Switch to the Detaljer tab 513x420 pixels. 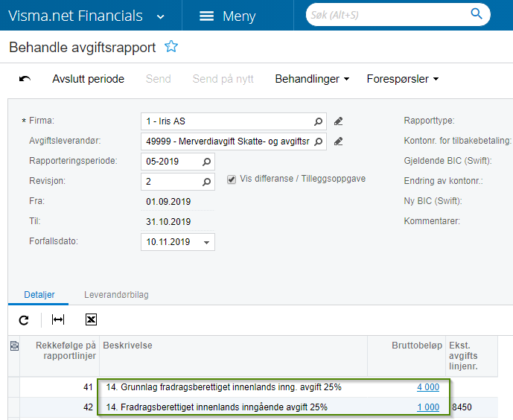39,295
